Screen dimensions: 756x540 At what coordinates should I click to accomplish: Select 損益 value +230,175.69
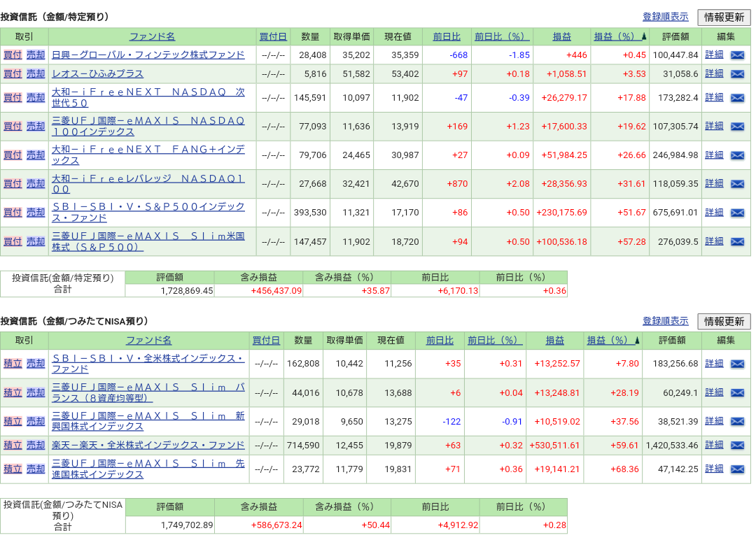[x=561, y=213]
